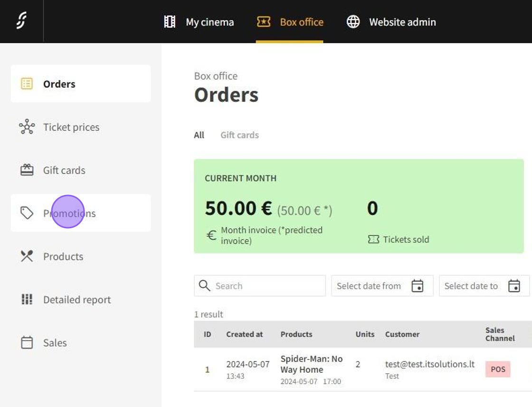The height and width of the screenshot is (407, 532).
Task: Click the Promotions tag icon
Action: 27,213
